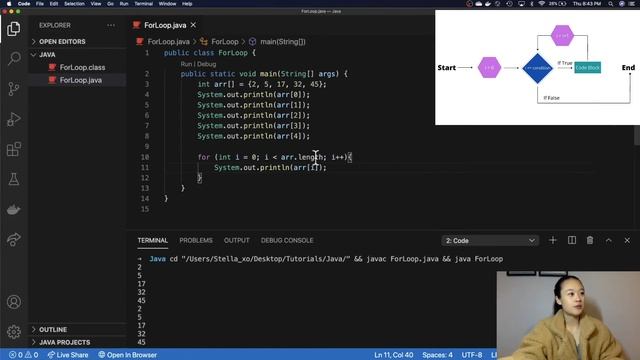640x360 pixels.
Task: Click line 10 for loop code
Action: click(x=274, y=157)
